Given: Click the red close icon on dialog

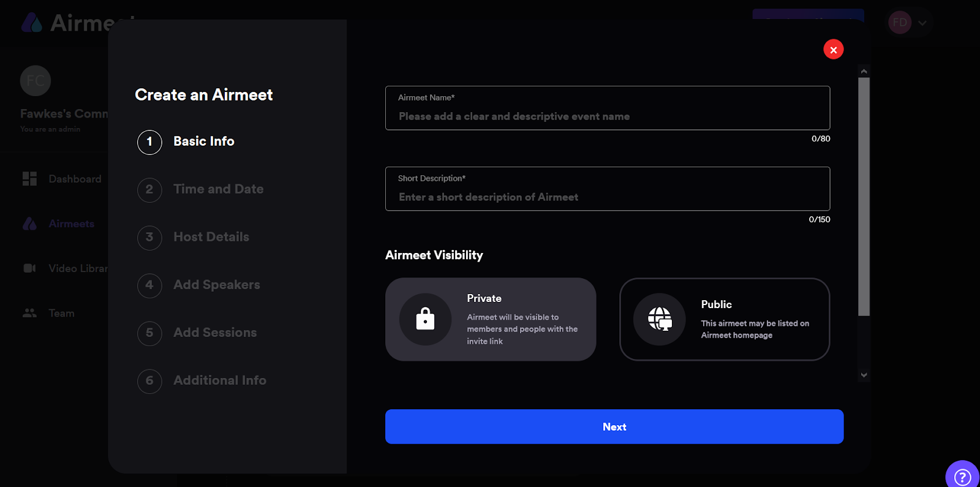Looking at the screenshot, I should [x=833, y=50].
